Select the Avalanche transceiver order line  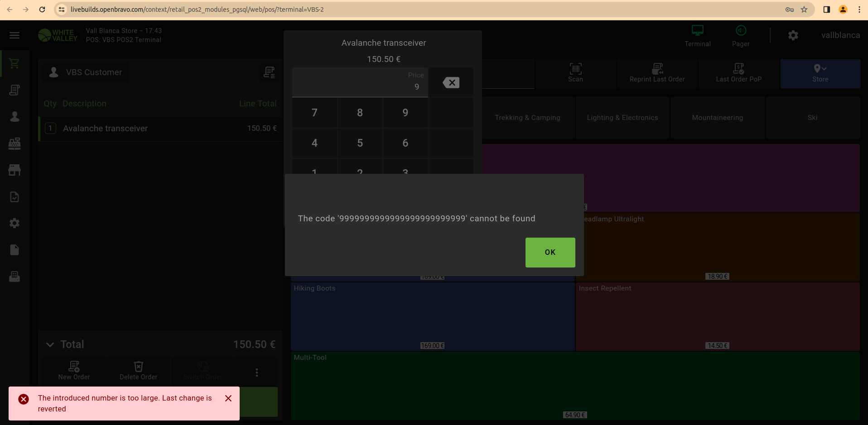tap(160, 129)
